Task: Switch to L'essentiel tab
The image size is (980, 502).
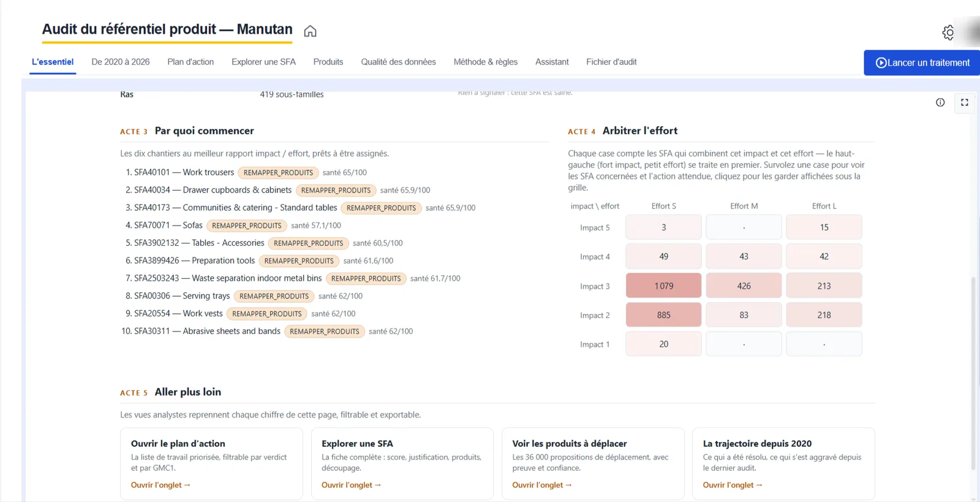Action: click(x=53, y=62)
